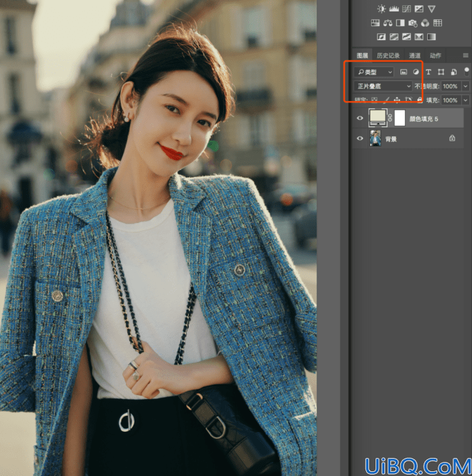Filter layers by shape layers
472x476 pixels.
tap(441, 72)
